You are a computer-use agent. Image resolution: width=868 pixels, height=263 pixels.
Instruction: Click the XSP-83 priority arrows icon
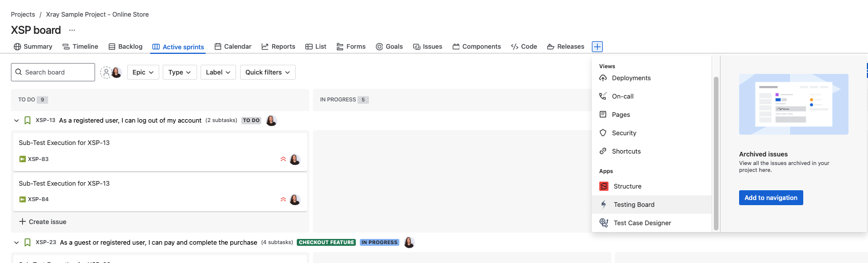coord(283,159)
